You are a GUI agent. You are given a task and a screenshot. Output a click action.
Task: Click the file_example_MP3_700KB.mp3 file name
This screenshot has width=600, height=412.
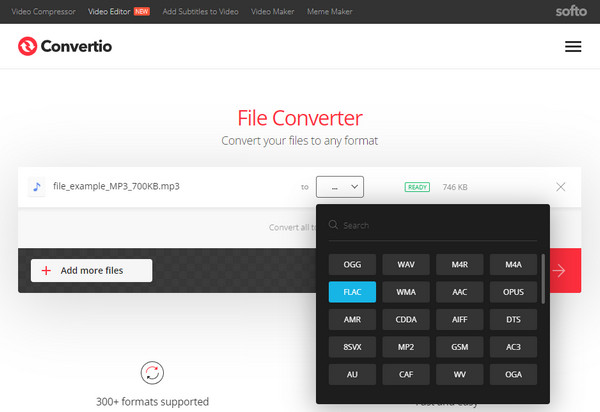pos(116,186)
